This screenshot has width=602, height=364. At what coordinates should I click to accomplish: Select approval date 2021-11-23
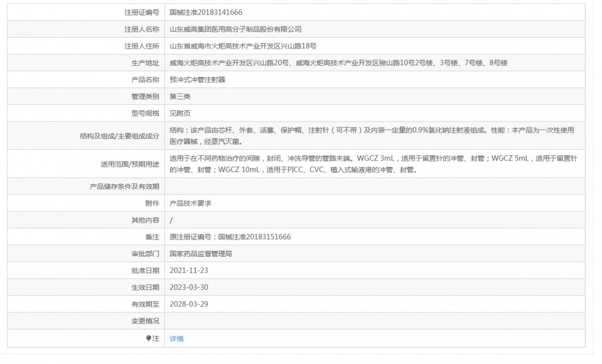click(189, 271)
